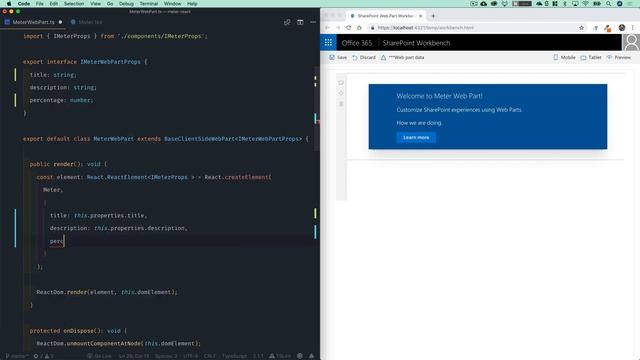
Task: Open Wi-Fi status menu
Action: pos(585,4)
